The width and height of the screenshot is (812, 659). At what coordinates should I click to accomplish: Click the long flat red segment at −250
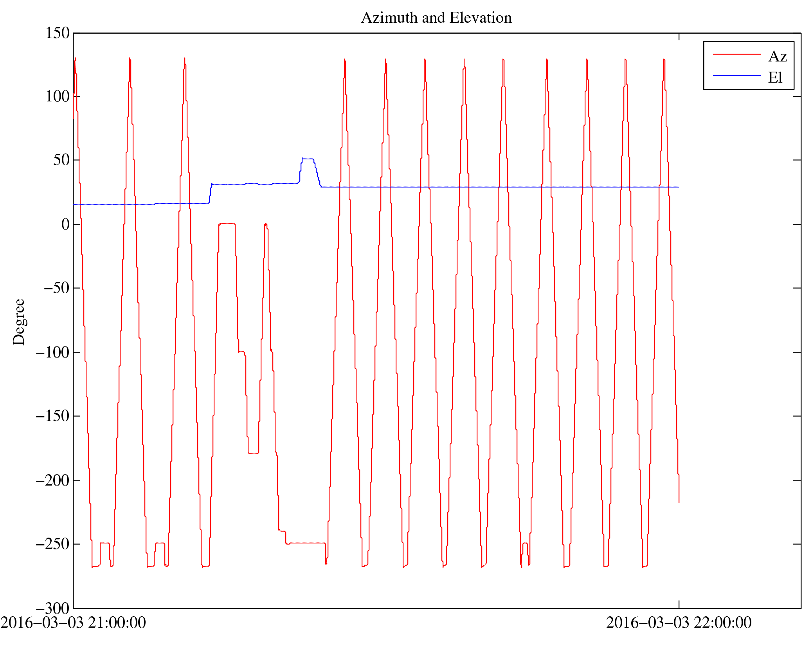(307, 543)
